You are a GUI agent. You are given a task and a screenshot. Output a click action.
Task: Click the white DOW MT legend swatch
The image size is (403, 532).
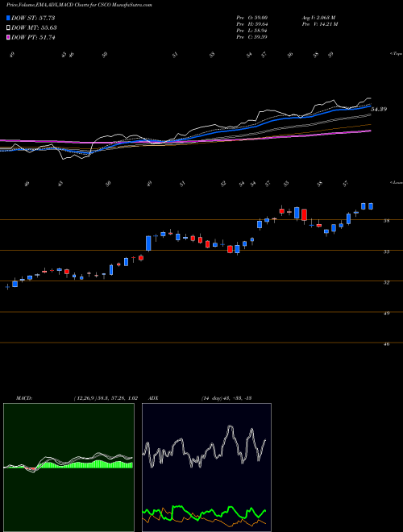pyautogui.click(x=8, y=28)
